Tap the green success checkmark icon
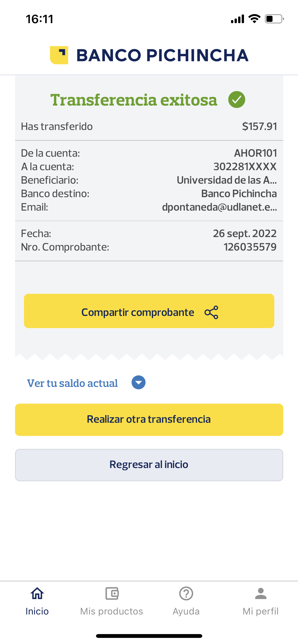This screenshot has height=644, width=298. coord(237,100)
